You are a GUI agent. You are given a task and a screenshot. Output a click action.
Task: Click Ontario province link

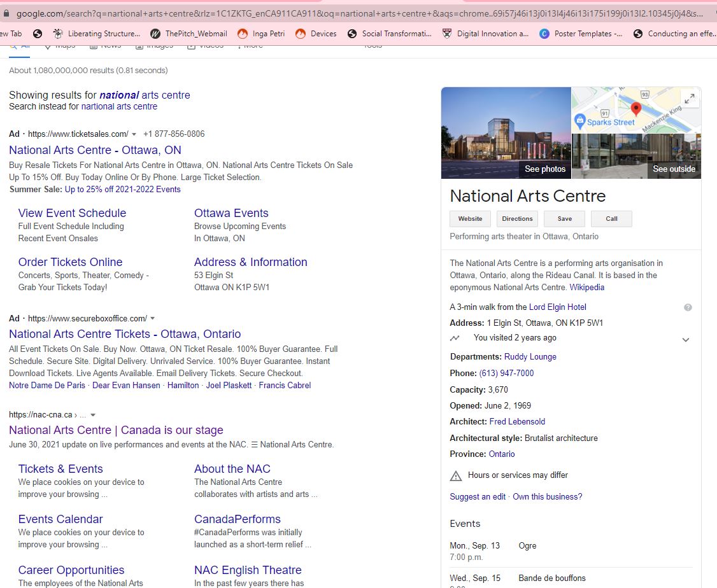click(502, 454)
